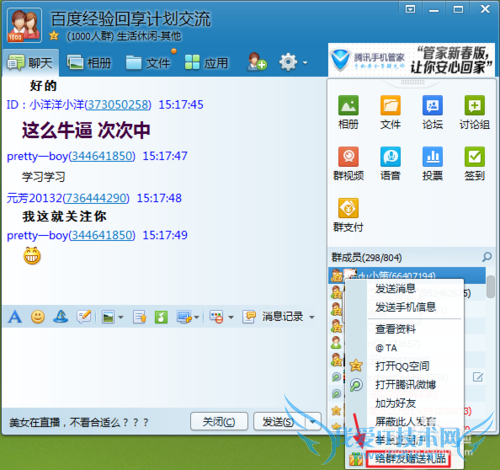Viewport: 500px width, 470px height.
Task: Select 打开QQ空间 in context menu
Action: (402, 366)
